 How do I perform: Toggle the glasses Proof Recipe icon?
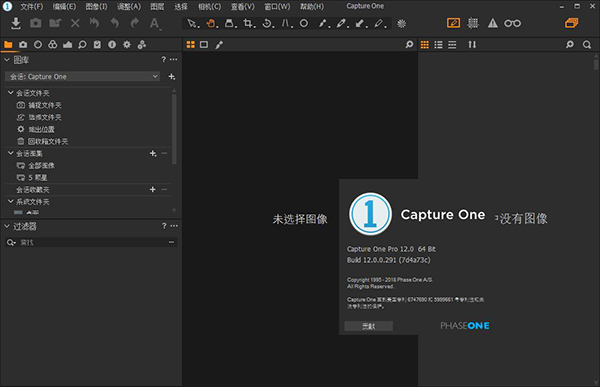coord(512,23)
